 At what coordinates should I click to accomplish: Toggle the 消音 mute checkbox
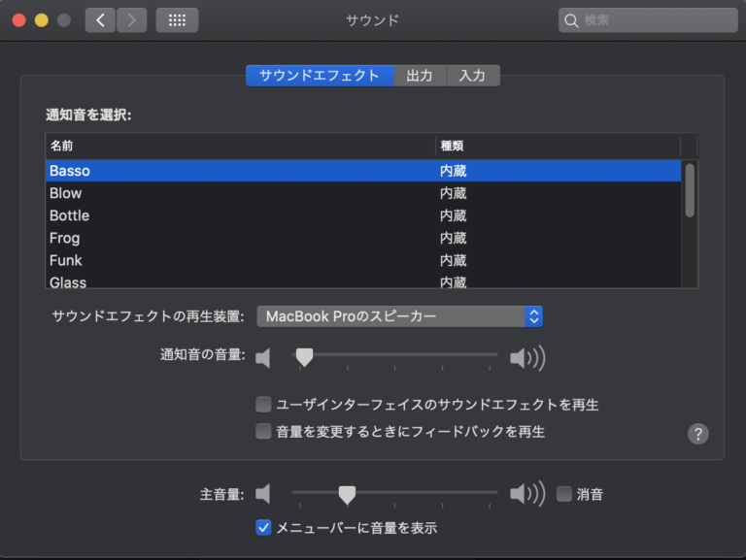click(564, 494)
